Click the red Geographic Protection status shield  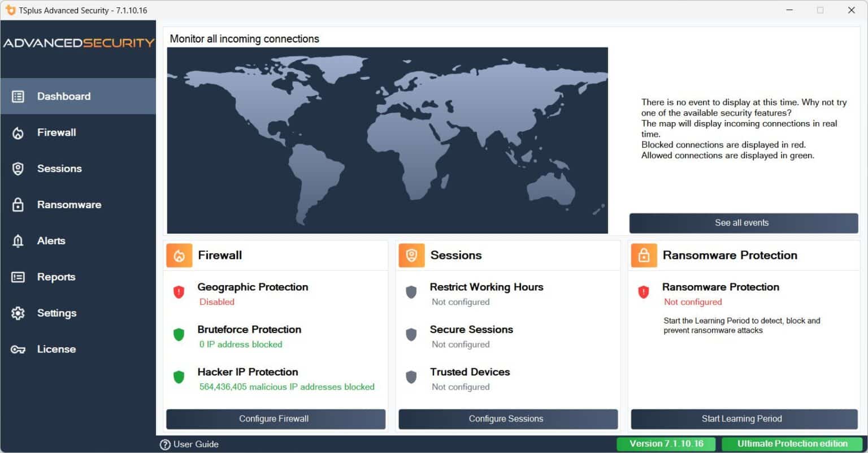click(179, 292)
